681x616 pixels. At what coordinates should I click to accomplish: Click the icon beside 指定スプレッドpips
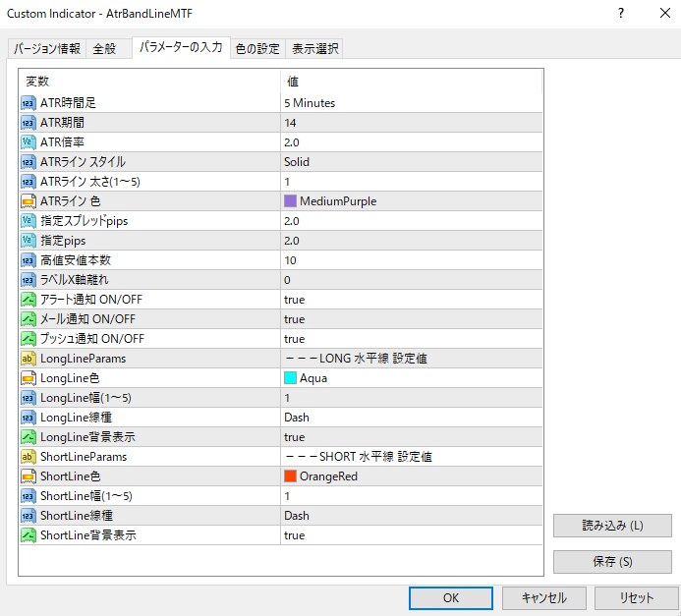[28, 221]
